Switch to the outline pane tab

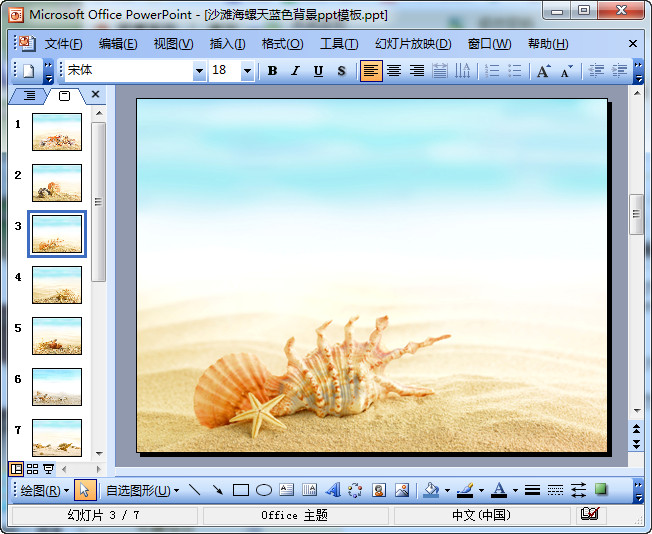pyautogui.click(x=29, y=95)
